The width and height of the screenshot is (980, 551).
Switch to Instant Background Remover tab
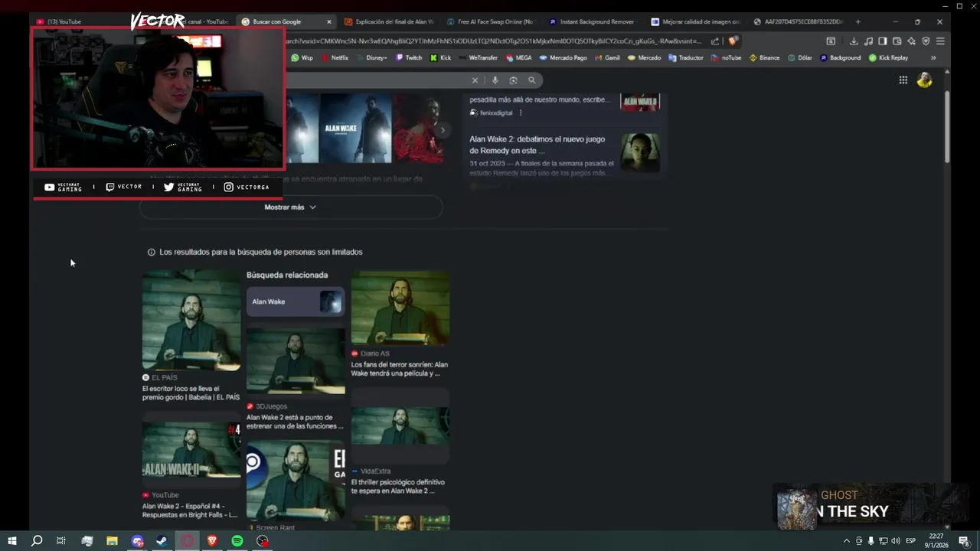tap(592, 21)
